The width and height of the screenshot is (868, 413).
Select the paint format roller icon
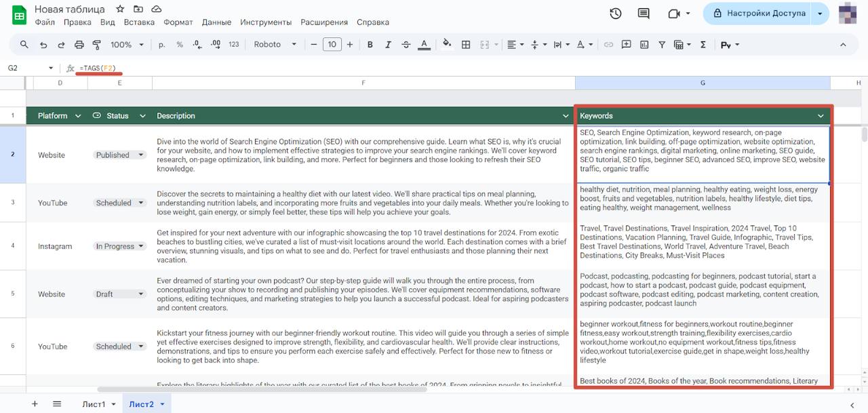tap(96, 45)
